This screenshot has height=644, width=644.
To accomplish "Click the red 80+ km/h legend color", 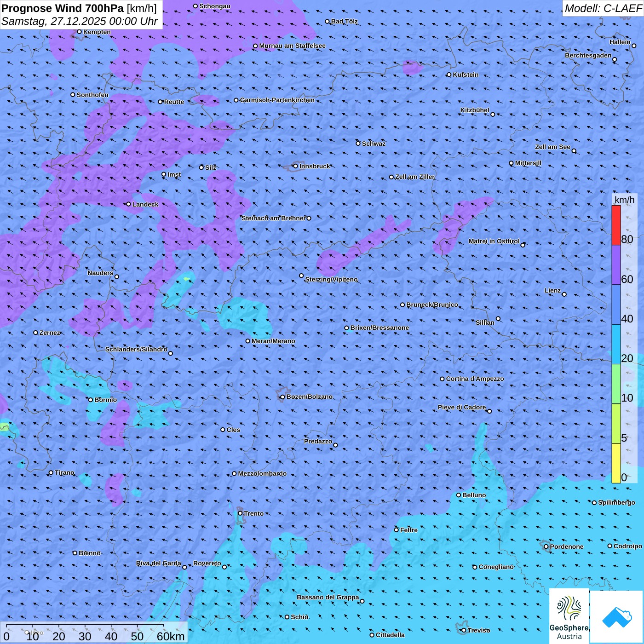I will (x=616, y=225).
